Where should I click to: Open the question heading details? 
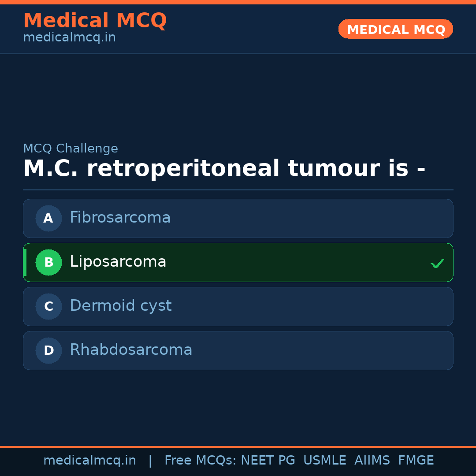click(224, 168)
